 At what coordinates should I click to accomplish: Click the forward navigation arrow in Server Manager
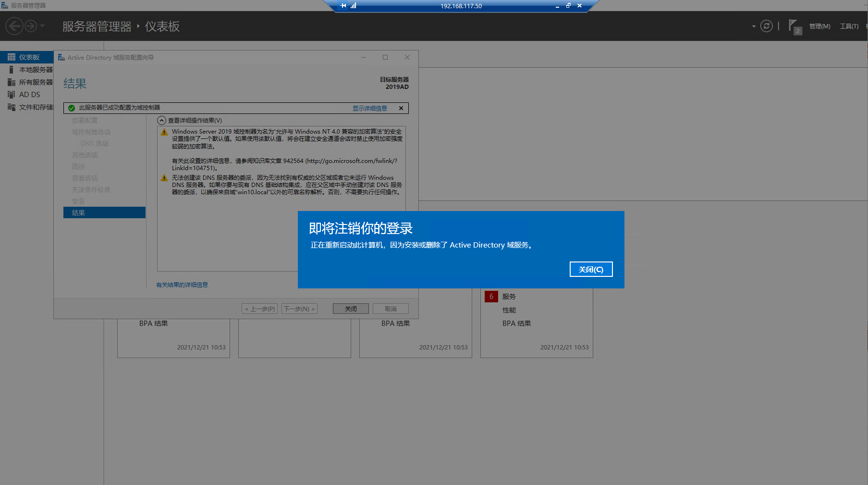tap(31, 26)
